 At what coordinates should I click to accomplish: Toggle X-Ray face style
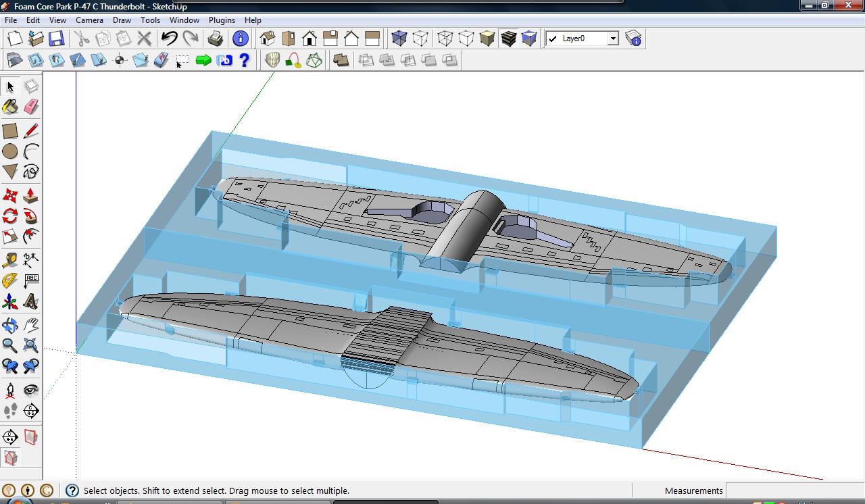click(x=399, y=39)
